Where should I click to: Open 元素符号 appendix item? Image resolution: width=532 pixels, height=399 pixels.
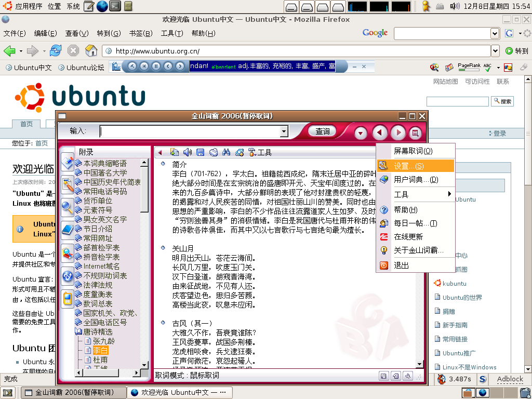(98, 210)
